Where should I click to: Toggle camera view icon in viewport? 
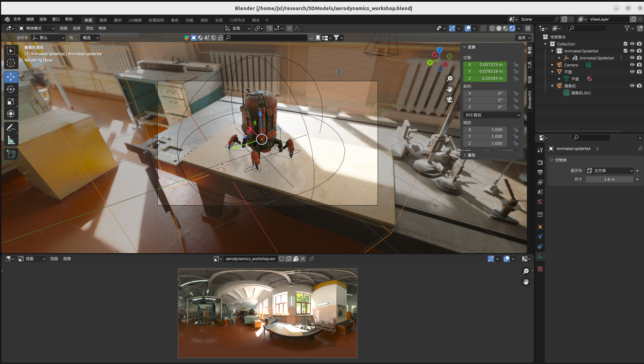[x=450, y=99]
